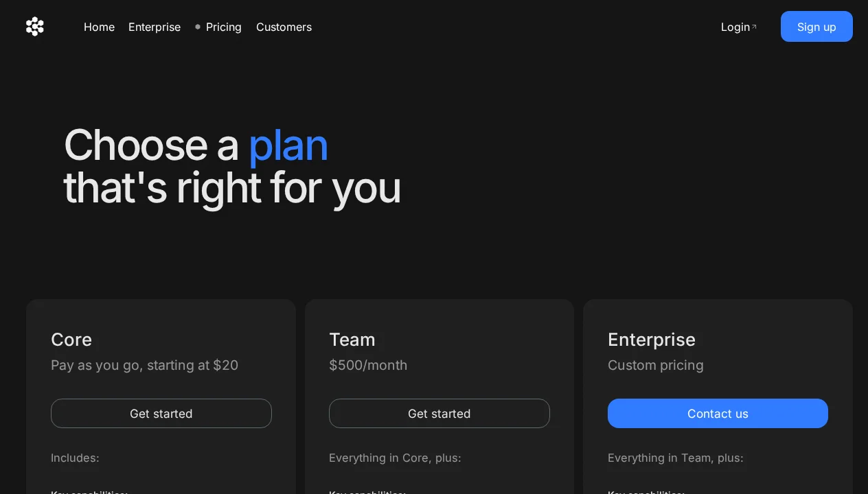Image resolution: width=868 pixels, height=494 pixels.
Task: Click Get started under the Team plan
Action: pos(439,413)
